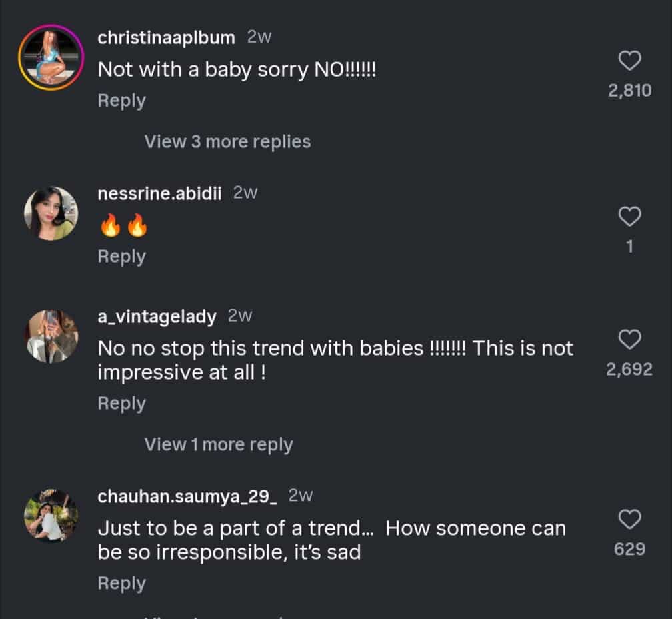
Task: Tap a_vintagelady's profile photo
Action: coord(52,336)
